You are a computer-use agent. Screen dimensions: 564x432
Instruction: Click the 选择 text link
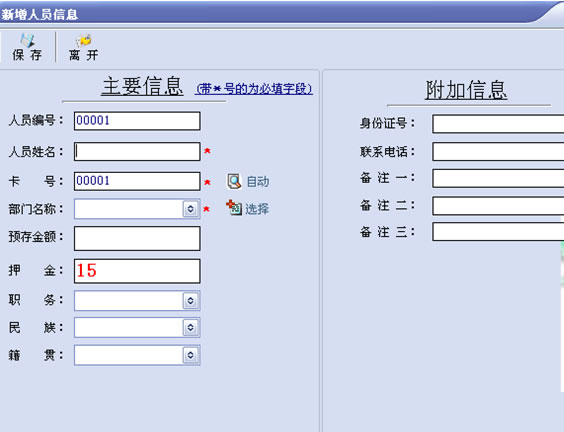pos(257,209)
